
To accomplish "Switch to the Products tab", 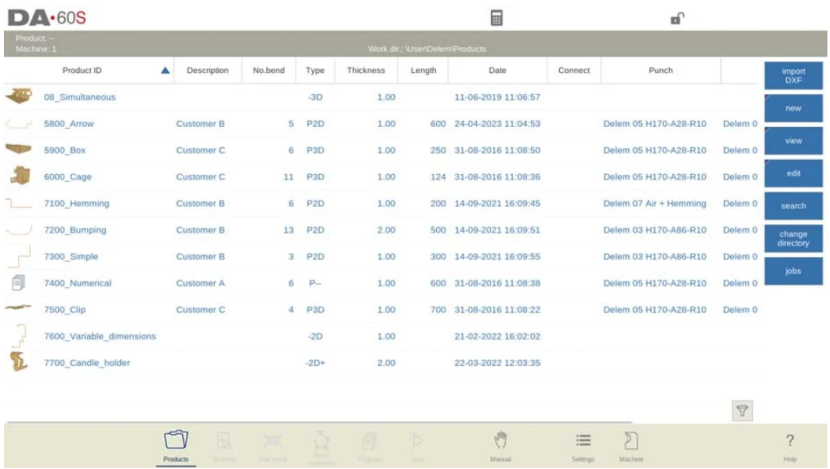I will [x=176, y=445].
